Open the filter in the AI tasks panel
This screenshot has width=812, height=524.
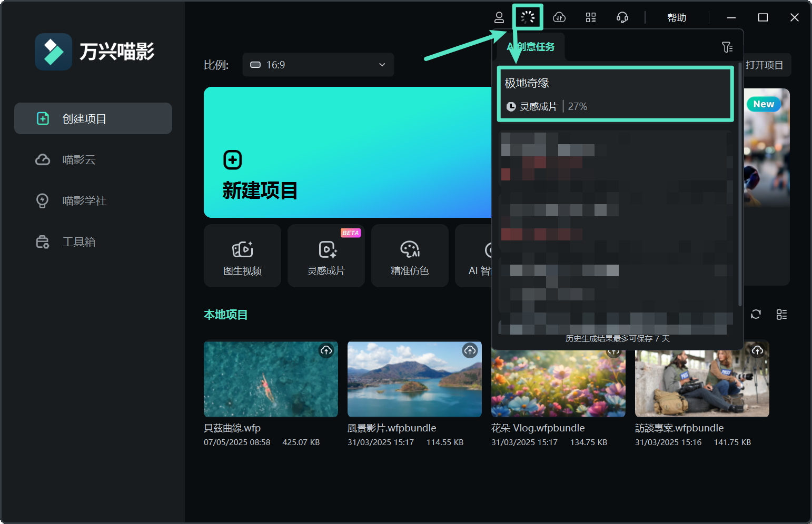click(x=727, y=47)
